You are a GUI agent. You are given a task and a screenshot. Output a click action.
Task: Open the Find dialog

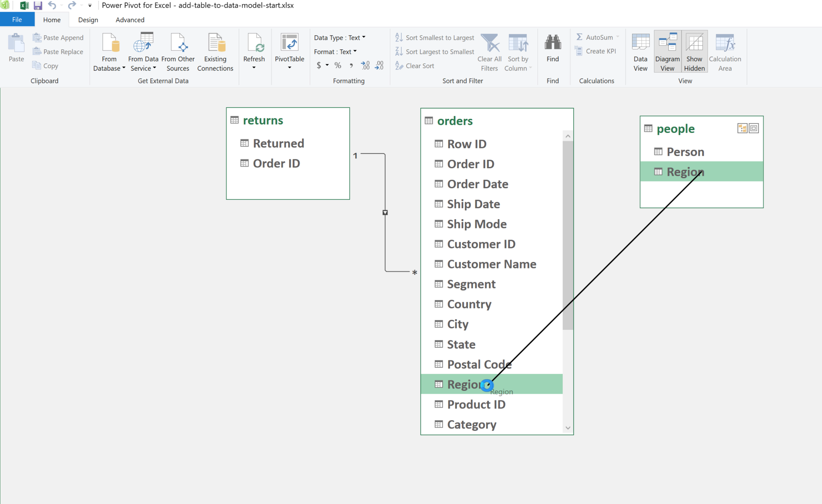click(x=553, y=51)
